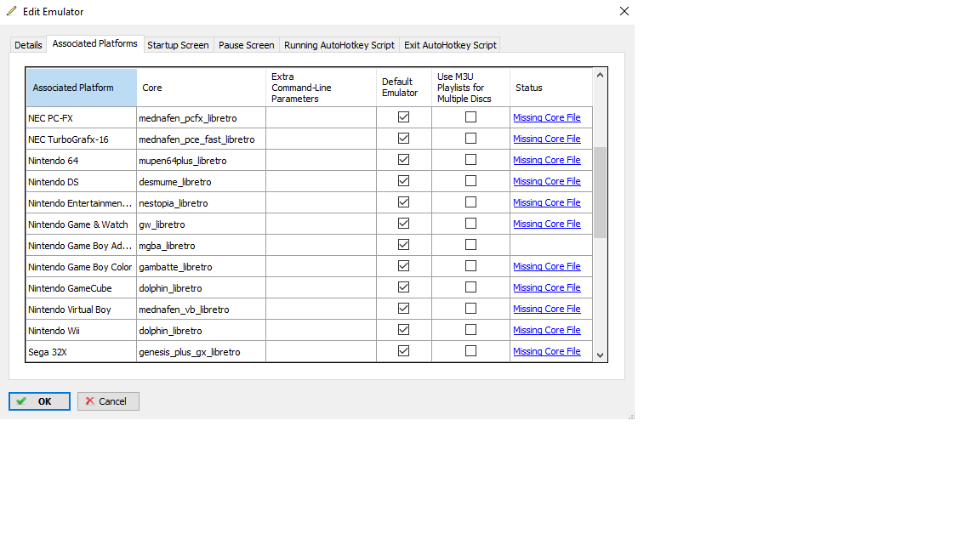Open Missing Core File link for Nintendo 64
Image resolution: width=980 pixels, height=551 pixels.
pyautogui.click(x=547, y=160)
